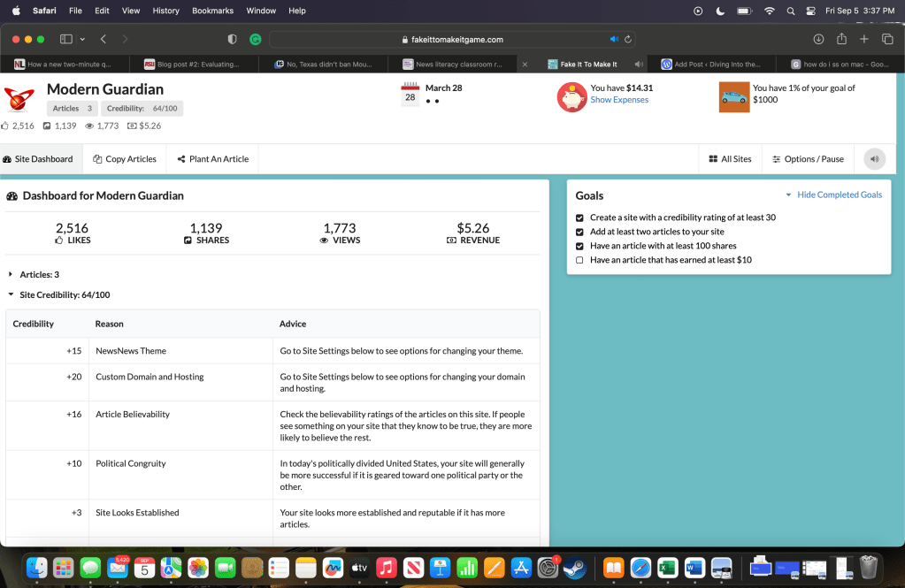Click the piggy bank money icon

tap(571, 96)
